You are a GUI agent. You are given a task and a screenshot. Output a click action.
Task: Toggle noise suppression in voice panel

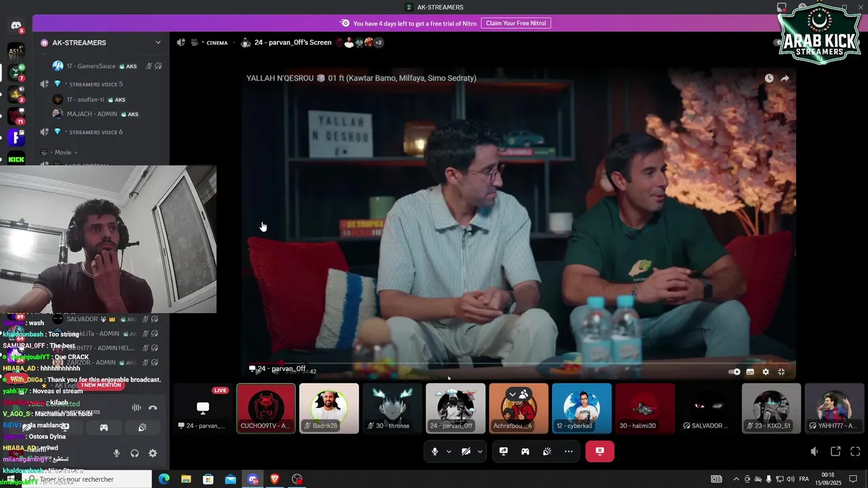coord(136,407)
